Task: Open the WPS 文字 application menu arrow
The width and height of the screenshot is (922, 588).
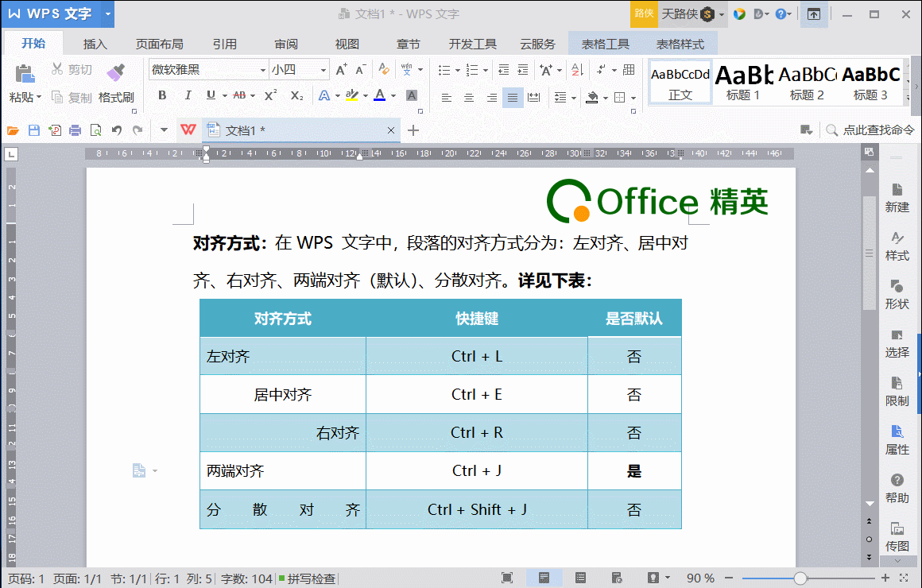Action: coord(108,14)
